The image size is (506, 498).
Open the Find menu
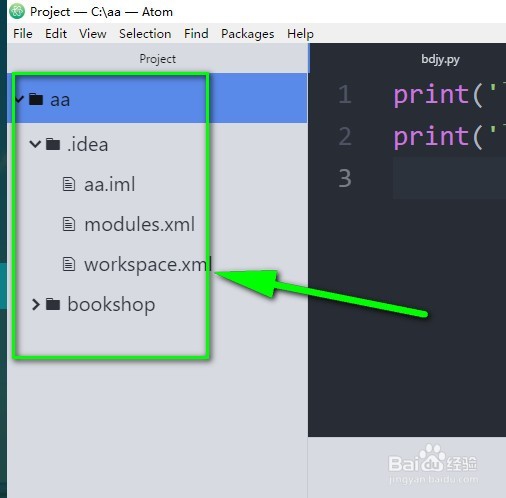[196, 34]
